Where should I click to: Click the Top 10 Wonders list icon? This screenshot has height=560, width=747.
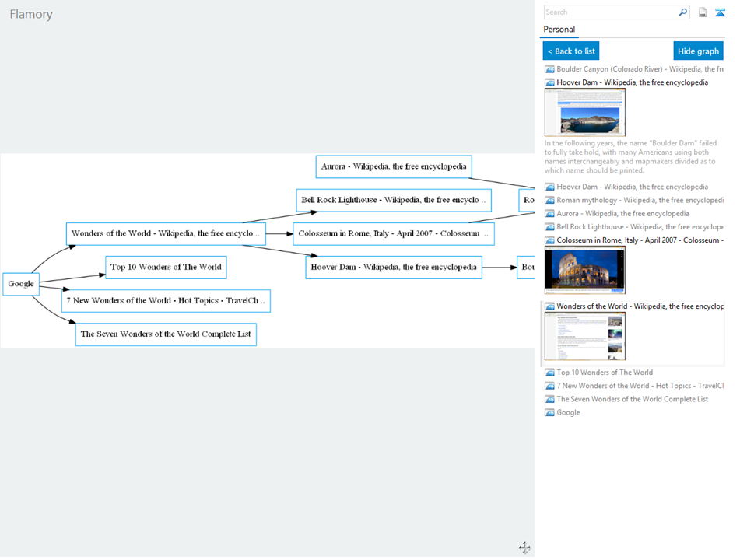coord(550,373)
